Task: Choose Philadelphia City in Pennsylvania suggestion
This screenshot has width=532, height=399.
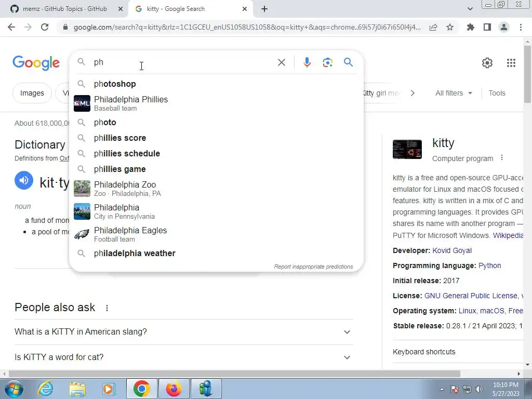Action: [x=216, y=211]
